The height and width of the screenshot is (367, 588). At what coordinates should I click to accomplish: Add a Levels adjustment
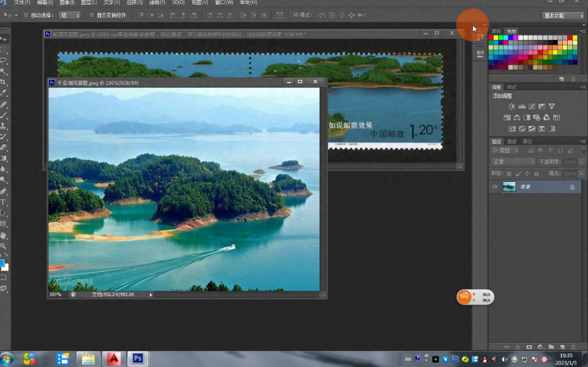(x=522, y=107)
